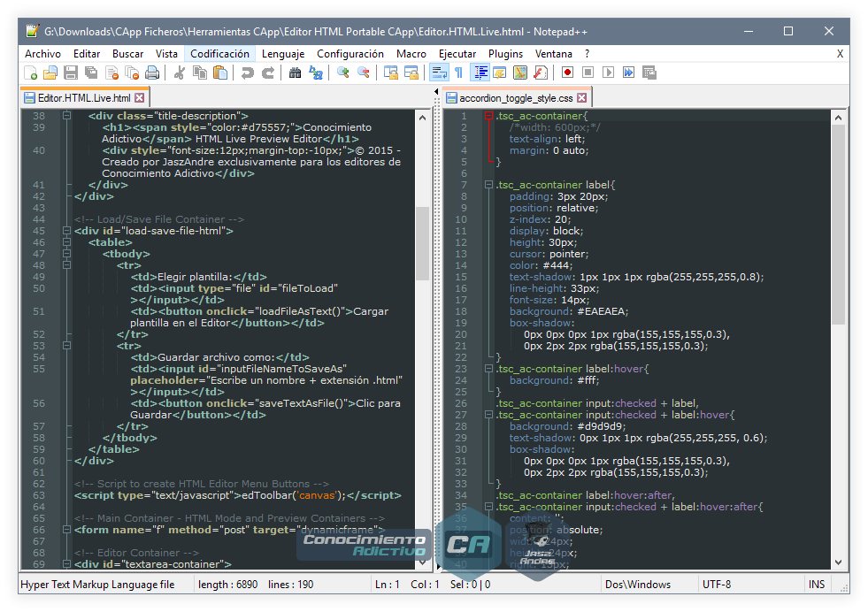This screenshot has width=868, height=612.
Task: Open the Replace dialog via toolbar icon
Action: pos(315,72)
